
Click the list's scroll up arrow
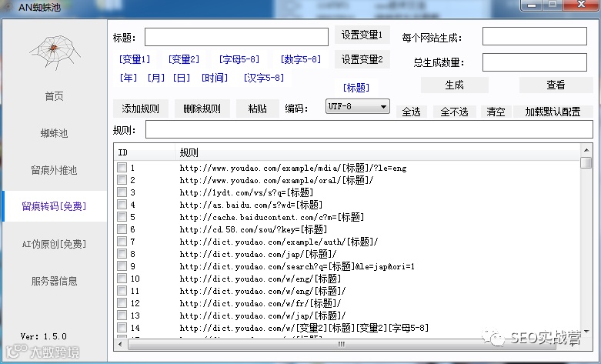tap(586, 150)
